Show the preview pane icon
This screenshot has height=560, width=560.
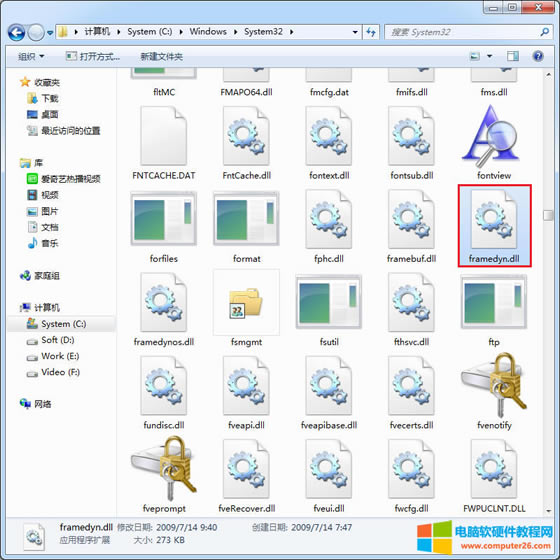click(513, 56)
